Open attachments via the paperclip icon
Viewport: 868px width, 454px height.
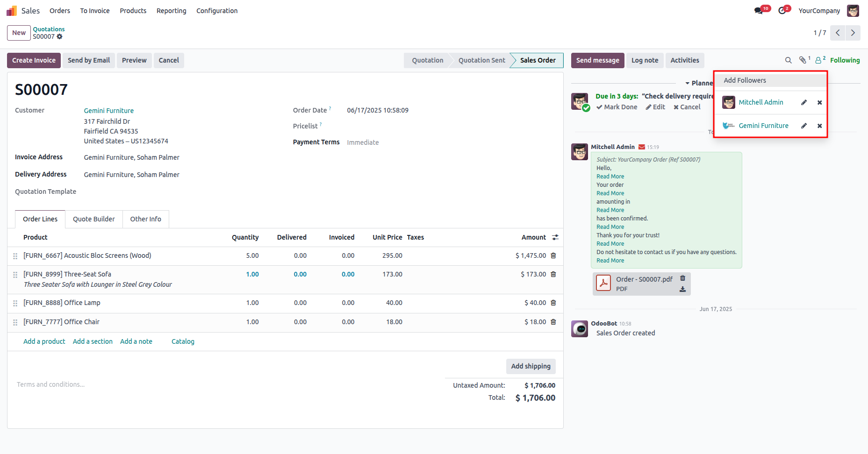tap(803, 60)
